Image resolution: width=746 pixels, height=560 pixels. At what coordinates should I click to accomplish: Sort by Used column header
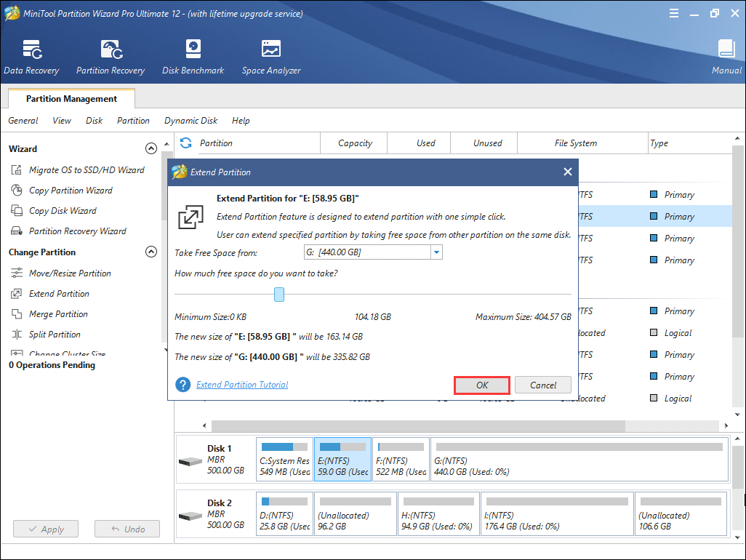[419, 143]
